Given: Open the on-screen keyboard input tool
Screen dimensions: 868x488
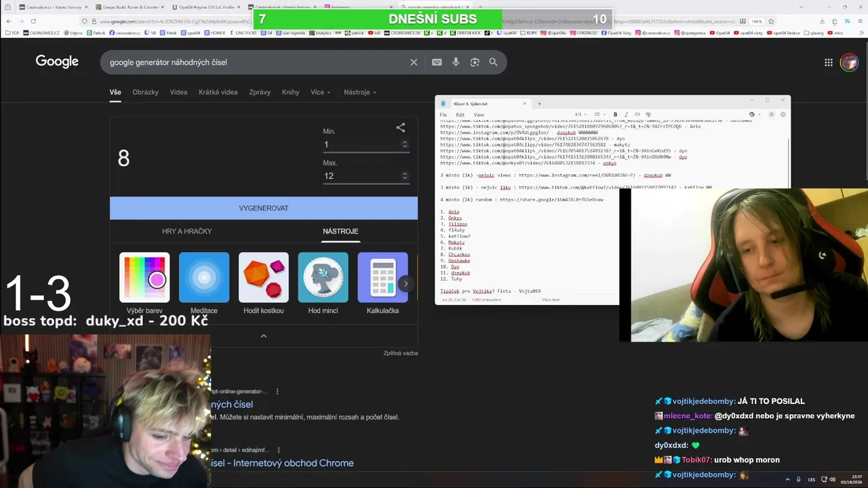Looking at the screenshot, I should click(x=437, y=62).
